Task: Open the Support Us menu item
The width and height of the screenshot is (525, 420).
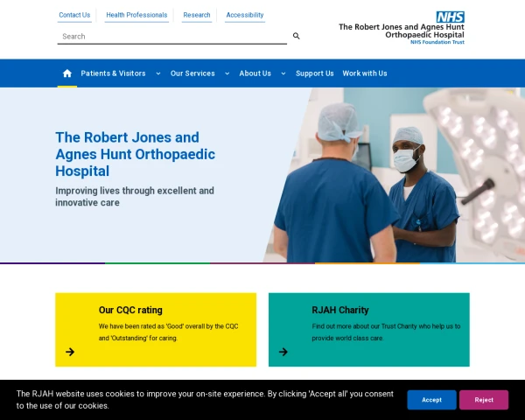Action: [x=315, y=73]
